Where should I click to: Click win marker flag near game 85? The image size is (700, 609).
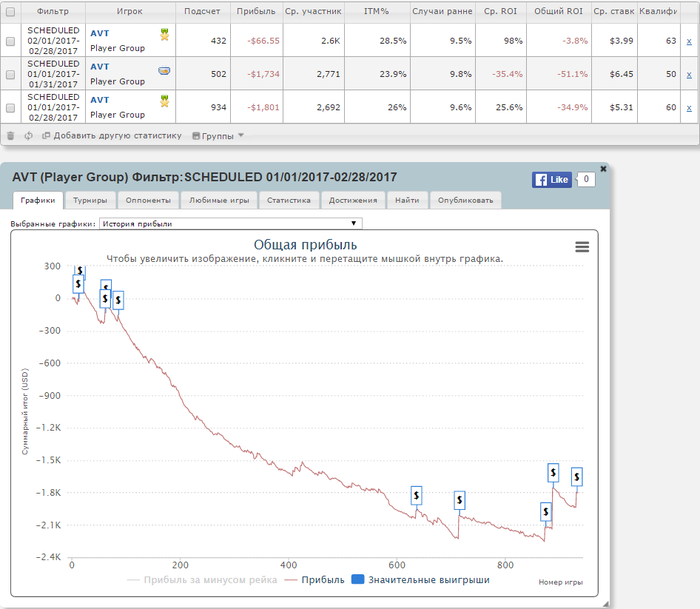tap(118, 300)
